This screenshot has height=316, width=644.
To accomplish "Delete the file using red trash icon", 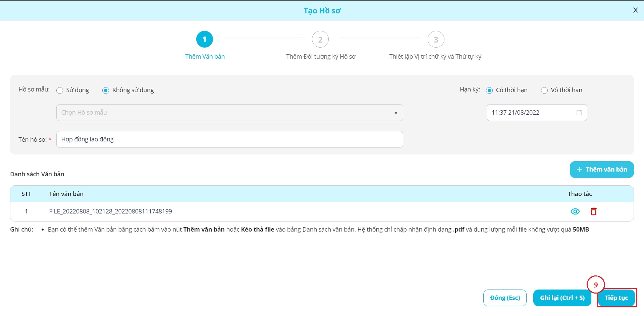I will 593,211.
